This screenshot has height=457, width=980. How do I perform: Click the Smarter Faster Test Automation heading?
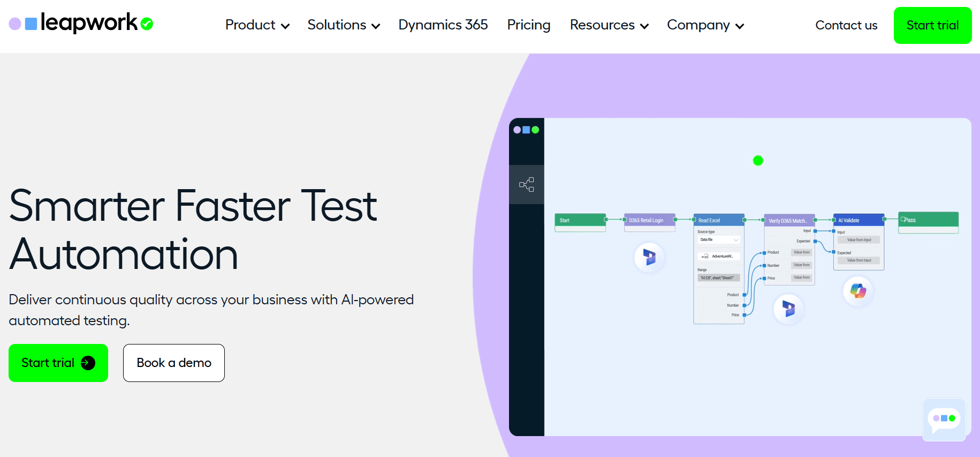point(193,230)
